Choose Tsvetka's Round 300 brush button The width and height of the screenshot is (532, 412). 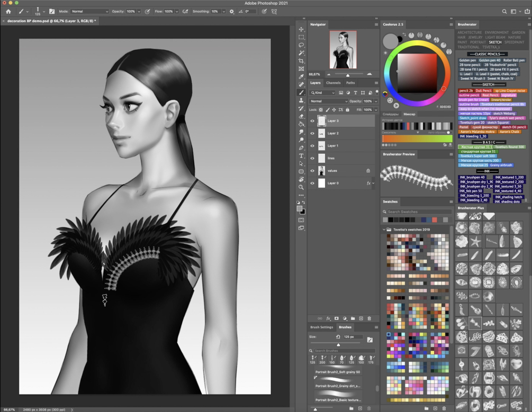pos(509,147)
